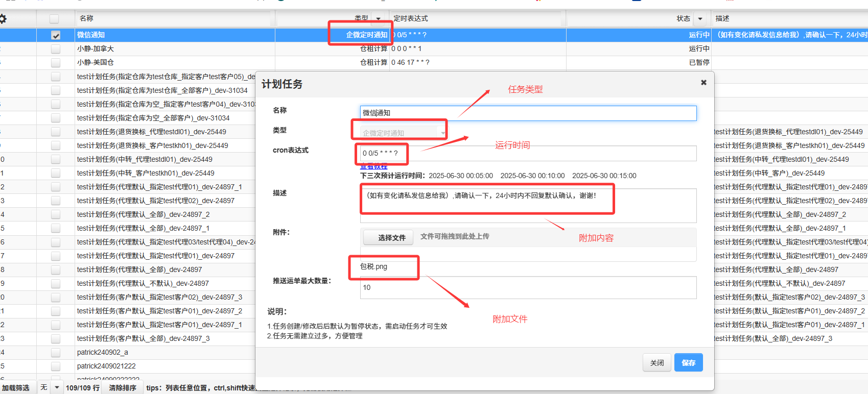Open the 类型 column filter dropdown
This screenshot has height=394, width=868.
(378, 19)
